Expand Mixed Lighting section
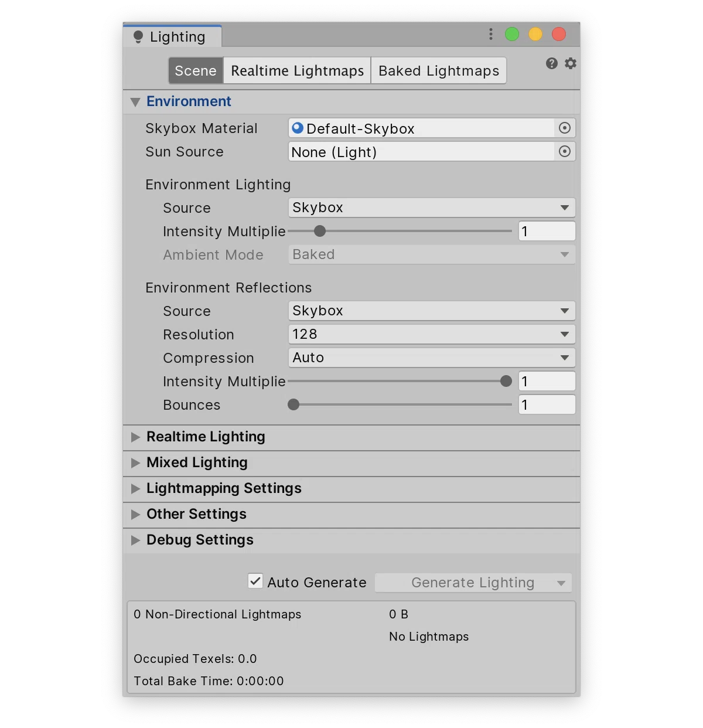This screenshot has width=703, height=728. coord(135,462)
